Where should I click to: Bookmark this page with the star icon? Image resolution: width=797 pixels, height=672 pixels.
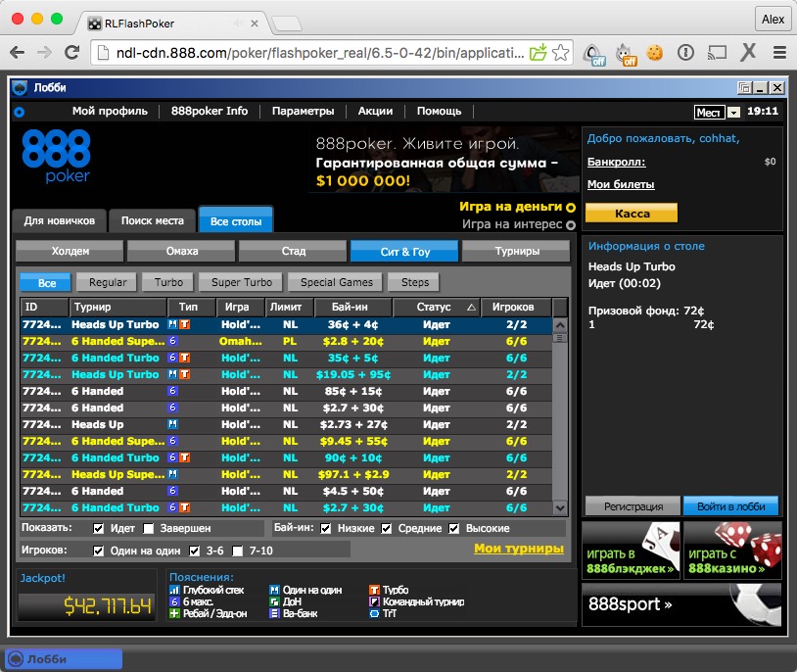coord(561,53)
